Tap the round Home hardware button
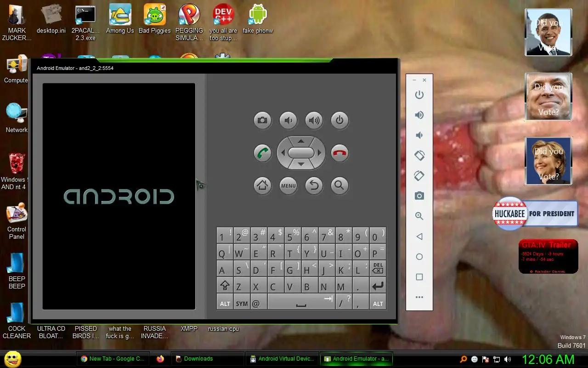588x368 pixels. click(x=262, y=185)
